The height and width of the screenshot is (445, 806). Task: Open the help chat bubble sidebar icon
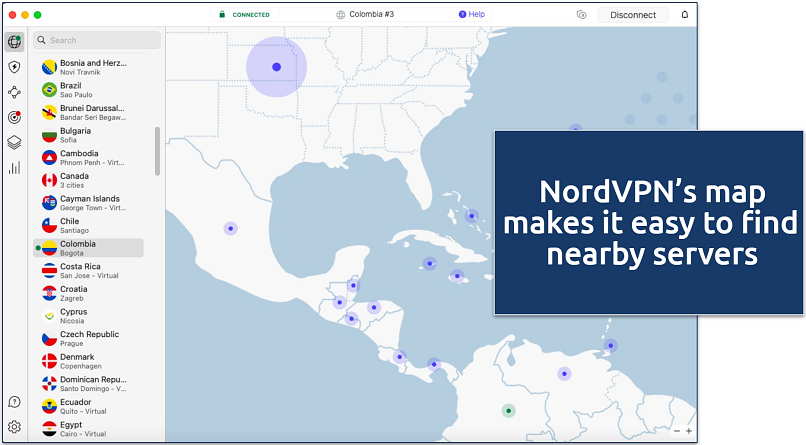pyautogui.click(x=14, y=402)
